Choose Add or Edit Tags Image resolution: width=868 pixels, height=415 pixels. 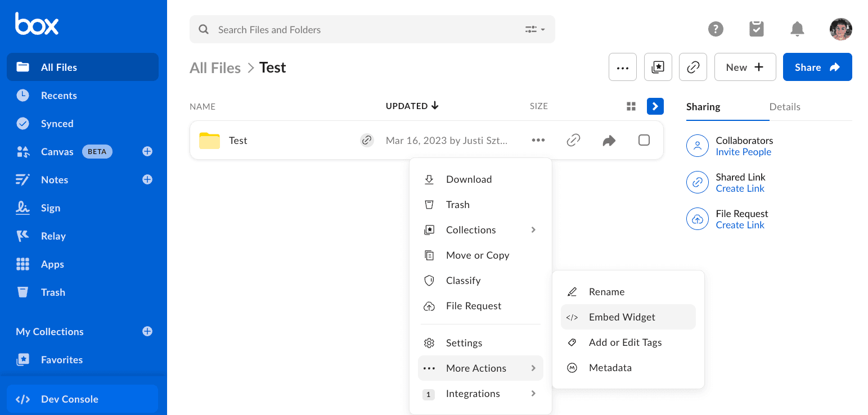point(628,342)
